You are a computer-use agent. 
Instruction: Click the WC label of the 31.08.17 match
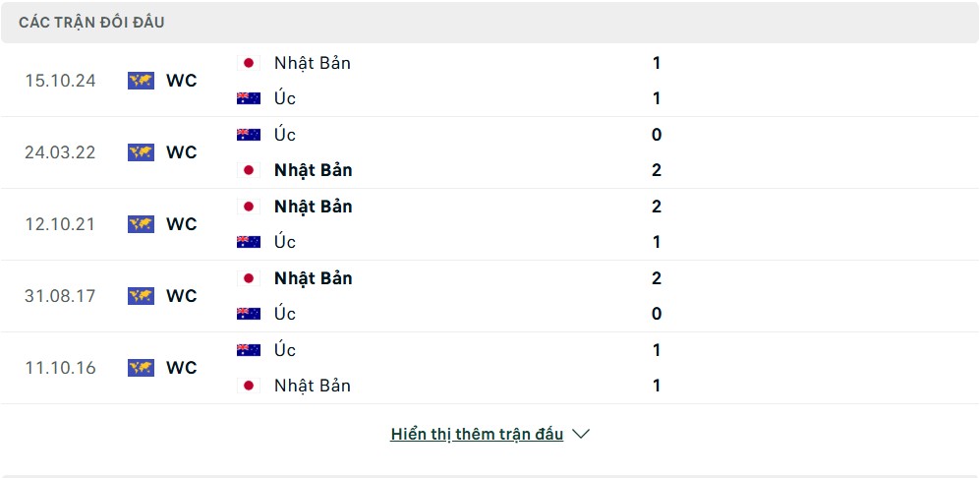coord(181,296)
